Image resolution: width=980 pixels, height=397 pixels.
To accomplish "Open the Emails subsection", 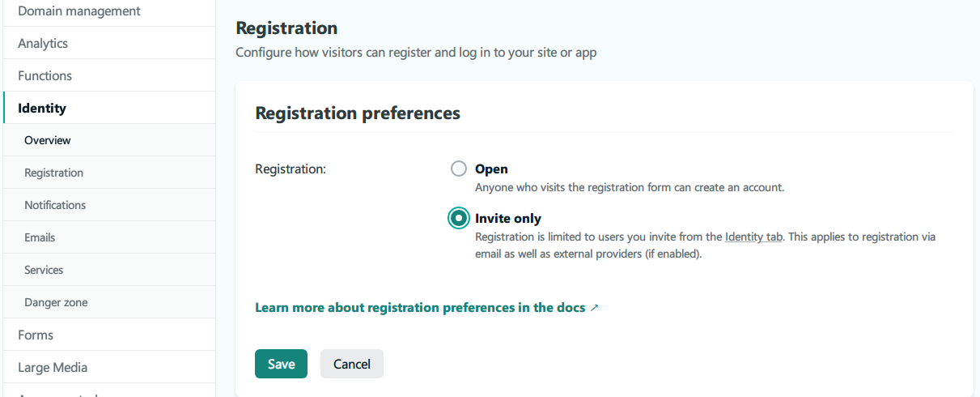I will point(40,237).
